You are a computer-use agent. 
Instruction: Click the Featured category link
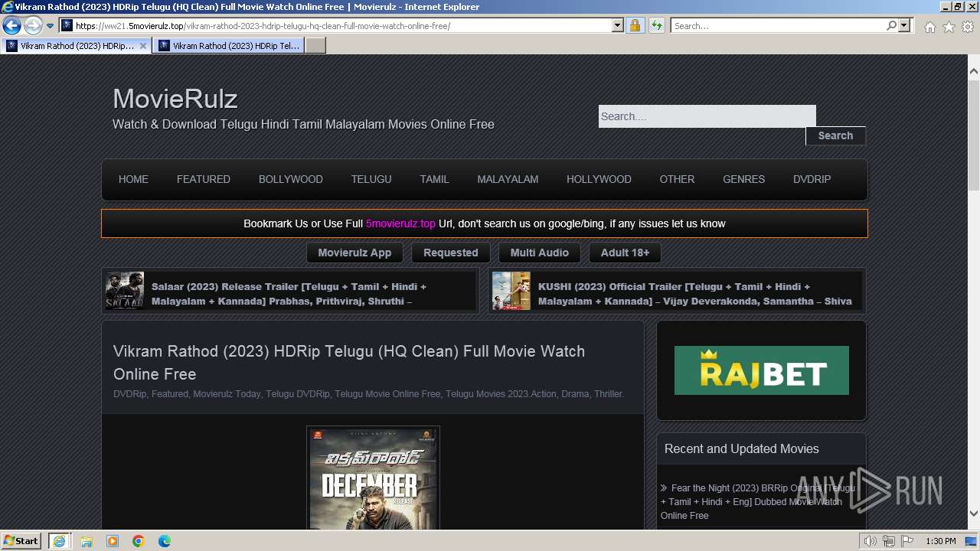coord(169,394)
